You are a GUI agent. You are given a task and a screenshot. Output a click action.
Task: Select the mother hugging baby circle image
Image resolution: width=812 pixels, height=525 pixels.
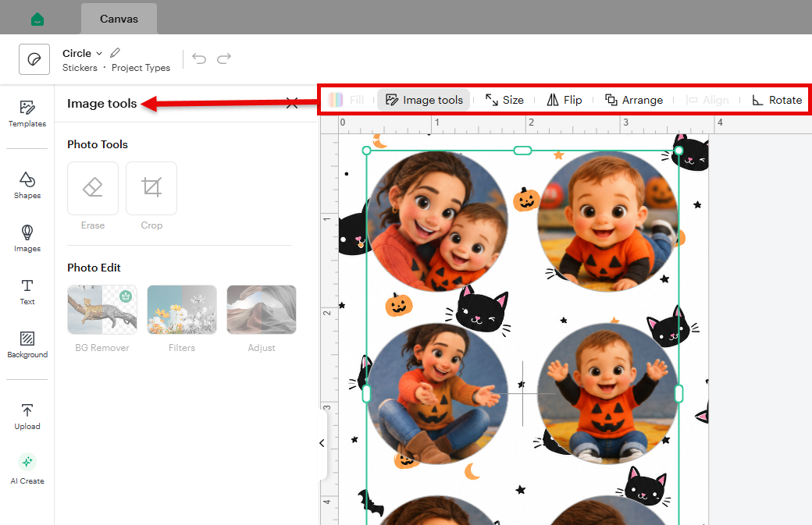[x=437, y=221]
